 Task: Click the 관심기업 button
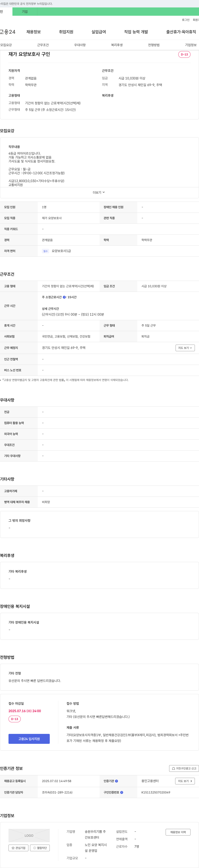pos(18,848)
